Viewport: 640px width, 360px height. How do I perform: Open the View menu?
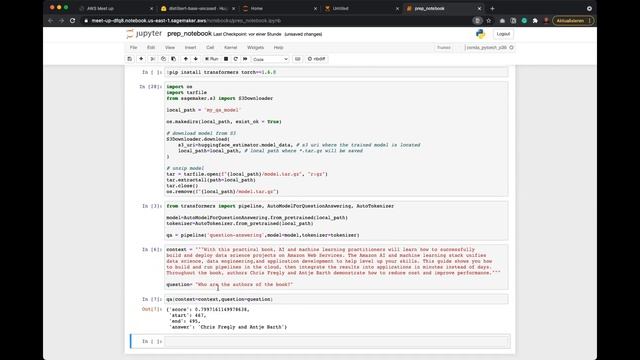[170, 48]
